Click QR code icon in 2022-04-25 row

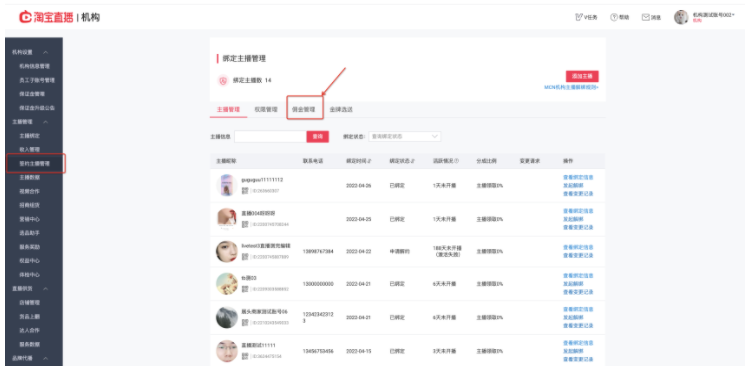[x=245, y=224]
